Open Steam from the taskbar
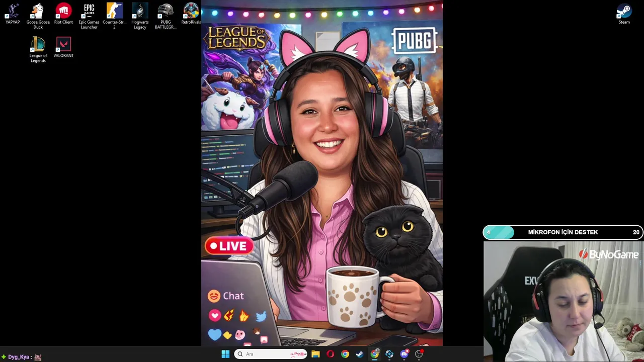644x362 pixels. [360, 354]
